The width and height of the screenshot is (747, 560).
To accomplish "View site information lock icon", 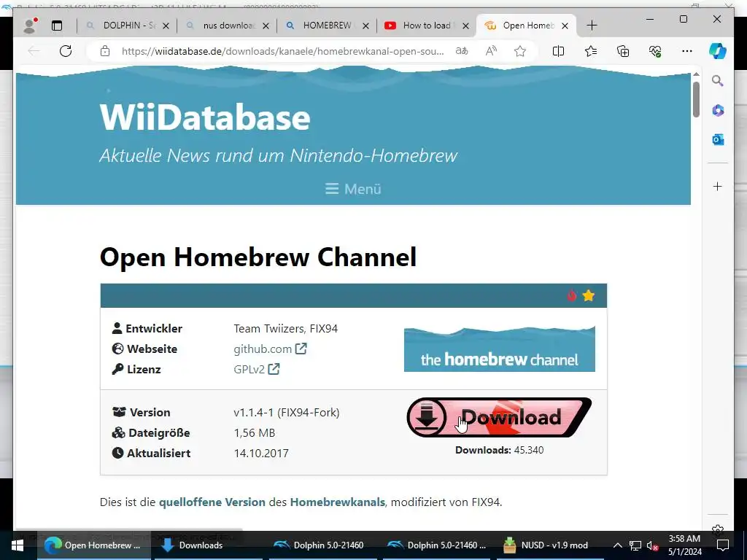I will pyautogui.click(x=105, y=51).
